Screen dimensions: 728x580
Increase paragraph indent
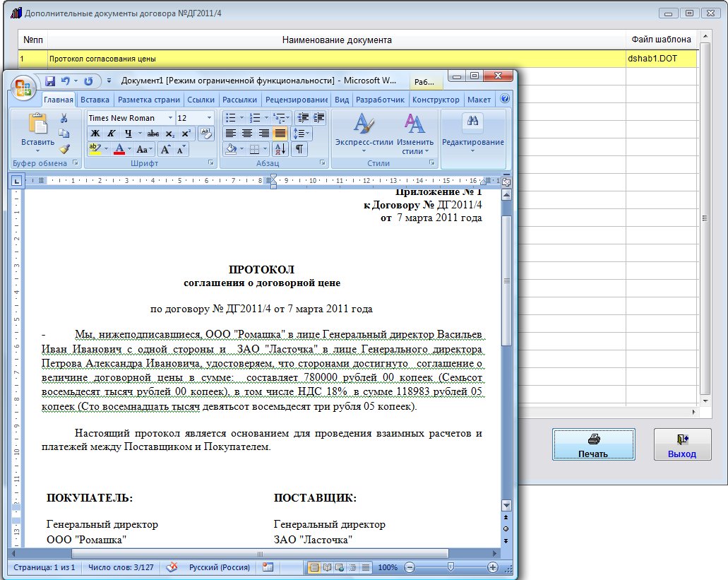[x=318, y=118]
